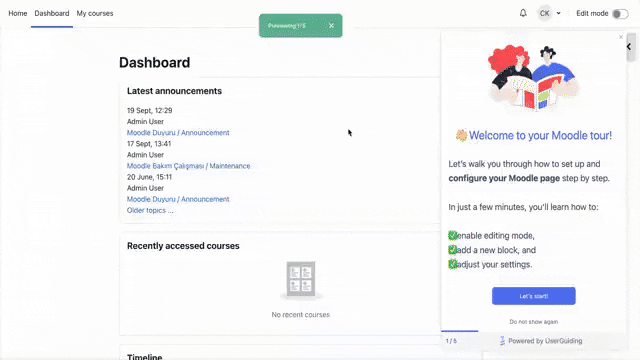Screen dimensions: 640x360
Task: Click the add a new block checklist item
Action: click(492, 250)
